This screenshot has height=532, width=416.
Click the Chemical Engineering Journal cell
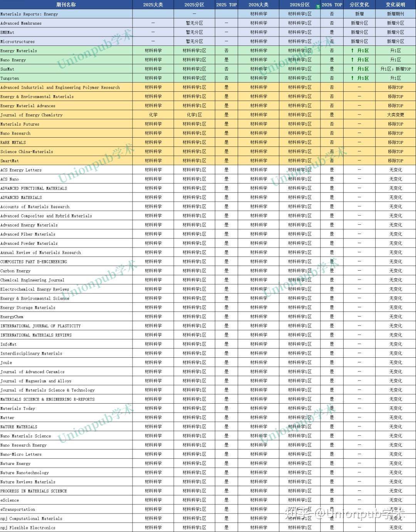coord(66,280)
